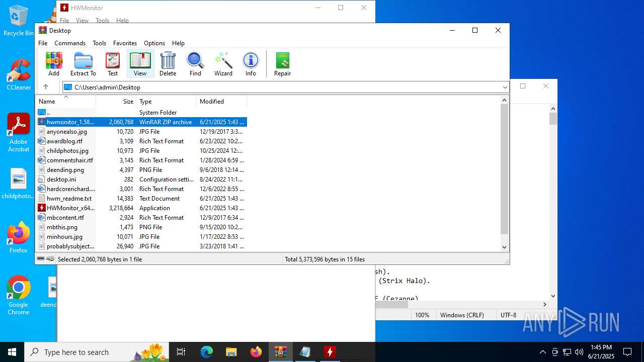
Task: Click the Add toolbar icon in WinRAR
Action: [54, 64]
